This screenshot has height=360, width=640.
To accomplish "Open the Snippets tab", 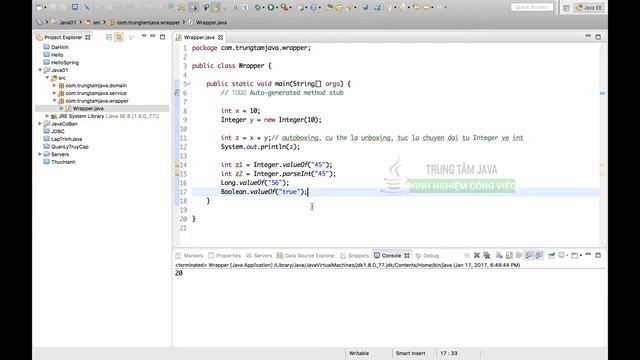I will [x=354, y=256].
